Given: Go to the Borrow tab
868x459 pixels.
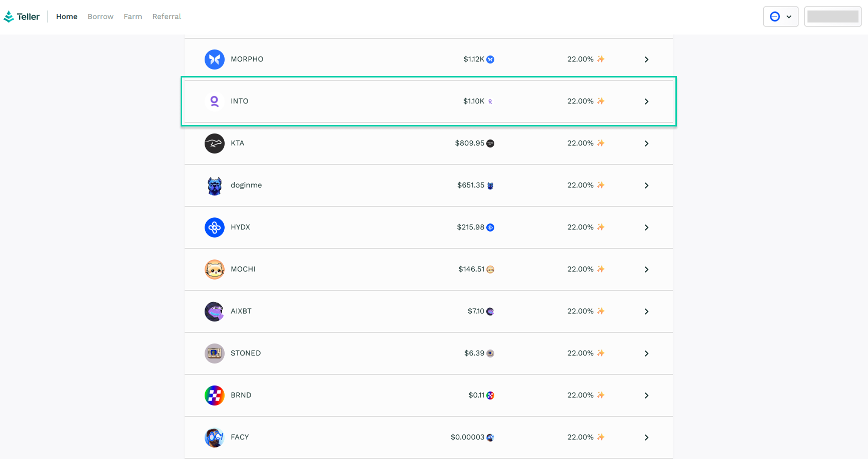Looking at the screenshot, I should [101, 16].
